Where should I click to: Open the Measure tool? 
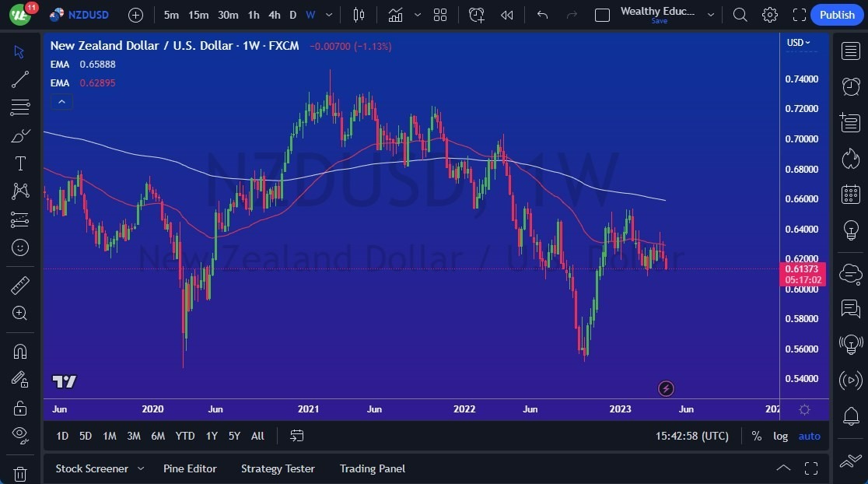(x=19, y=286)
